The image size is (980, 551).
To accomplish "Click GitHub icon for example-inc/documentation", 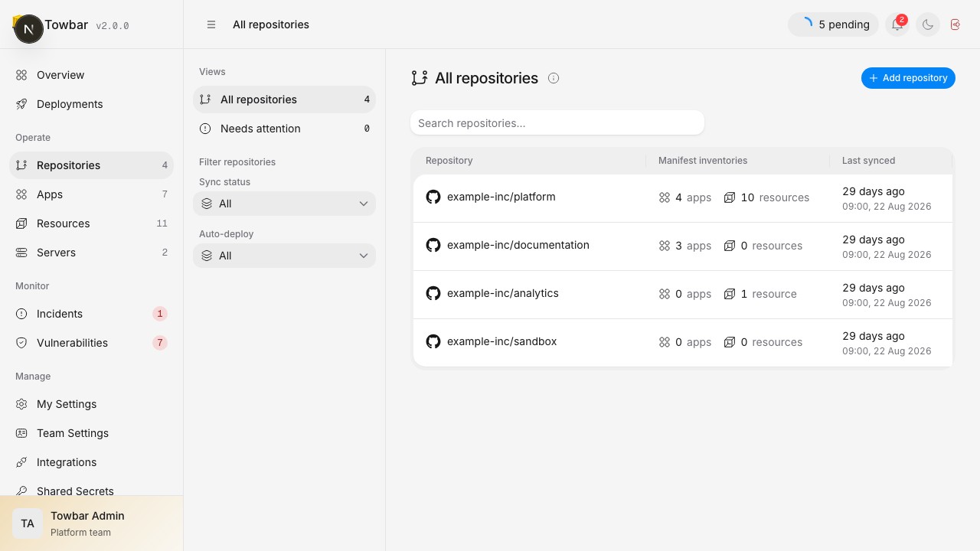I will coord(433,245).
